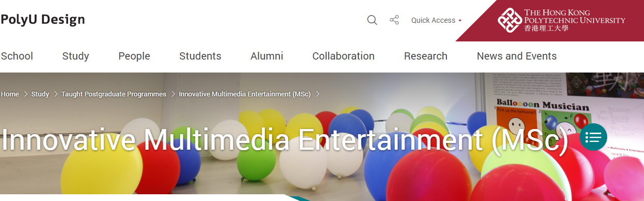This screenshot has height=201, width=644.
Task: Click the Hong Kong Polytechnic University logo
Action: pyautogui.click(x=562, y=20)
